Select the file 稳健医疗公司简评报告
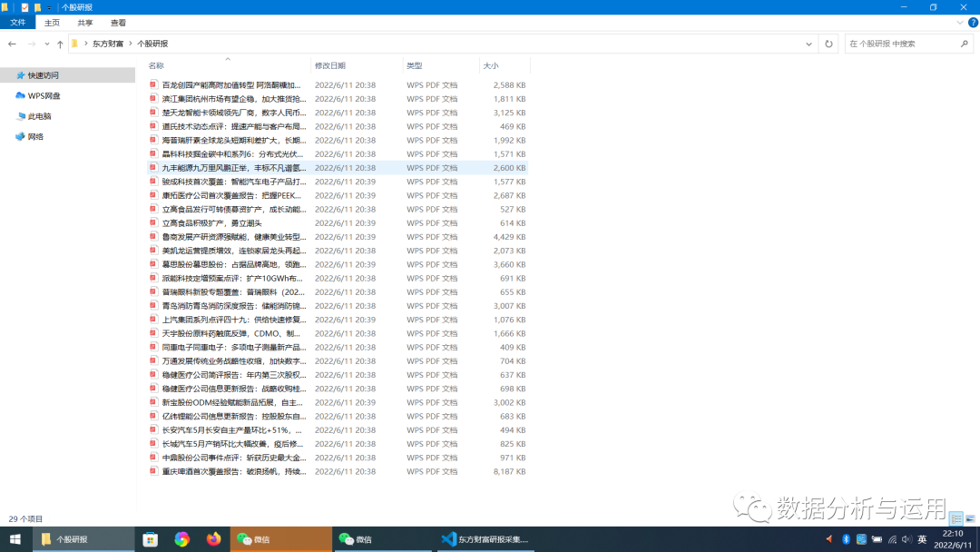The width and height of the screenshot is (980, 552). [338, 375]
